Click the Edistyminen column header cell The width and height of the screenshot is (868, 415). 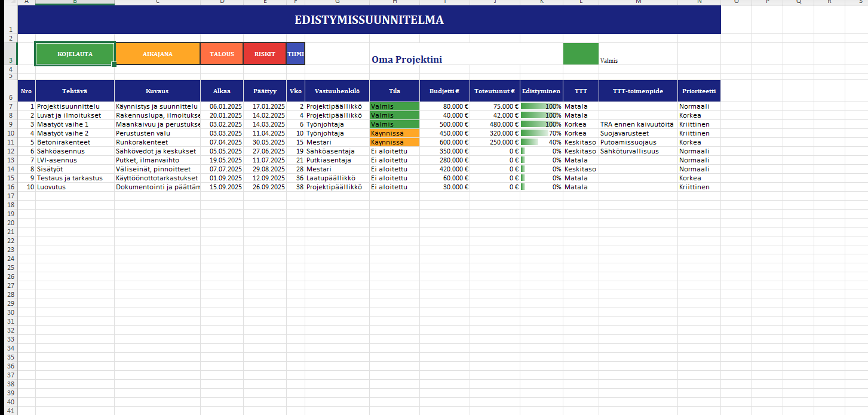click(541, 91)
